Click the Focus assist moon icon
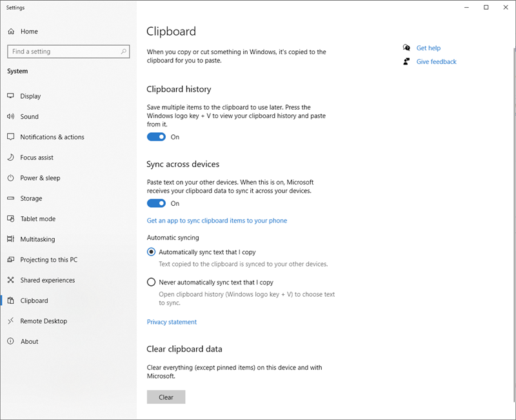The image size is (516, 420). (11, 157)
